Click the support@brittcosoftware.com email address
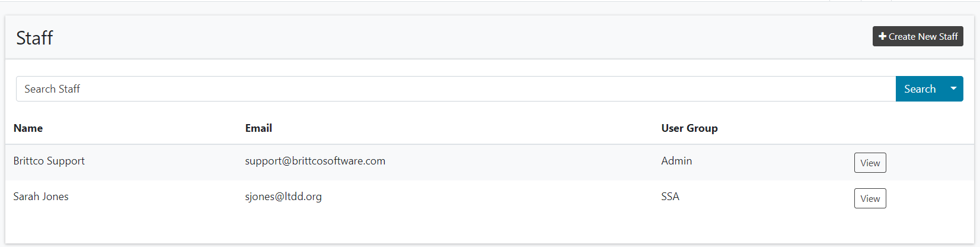The image size is (980, 247). (315, 161)
